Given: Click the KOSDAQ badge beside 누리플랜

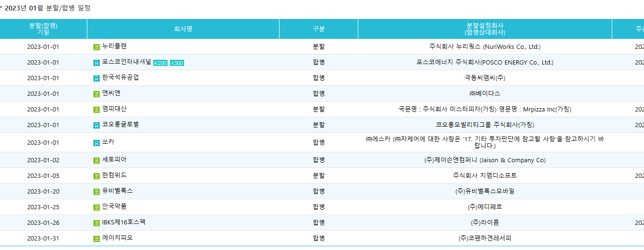Looking at the screenshot, I should (x=97, y=47).
